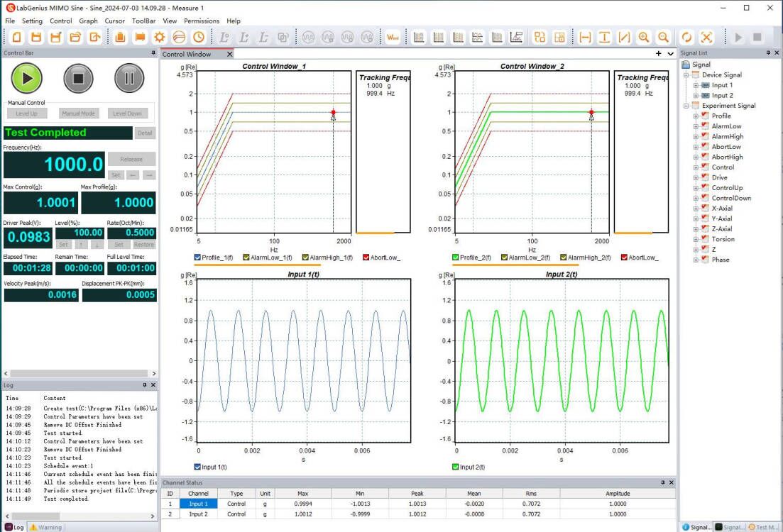
Task: Uncheck the Input 2(t) legend checkbox
Action: pos(456,467)
